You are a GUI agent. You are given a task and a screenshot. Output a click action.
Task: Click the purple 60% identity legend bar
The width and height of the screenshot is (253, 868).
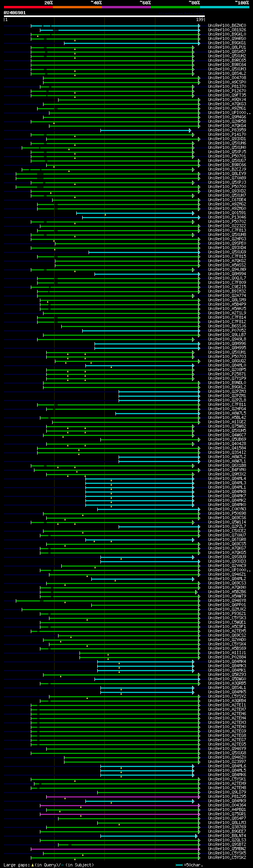pos(126,7)
